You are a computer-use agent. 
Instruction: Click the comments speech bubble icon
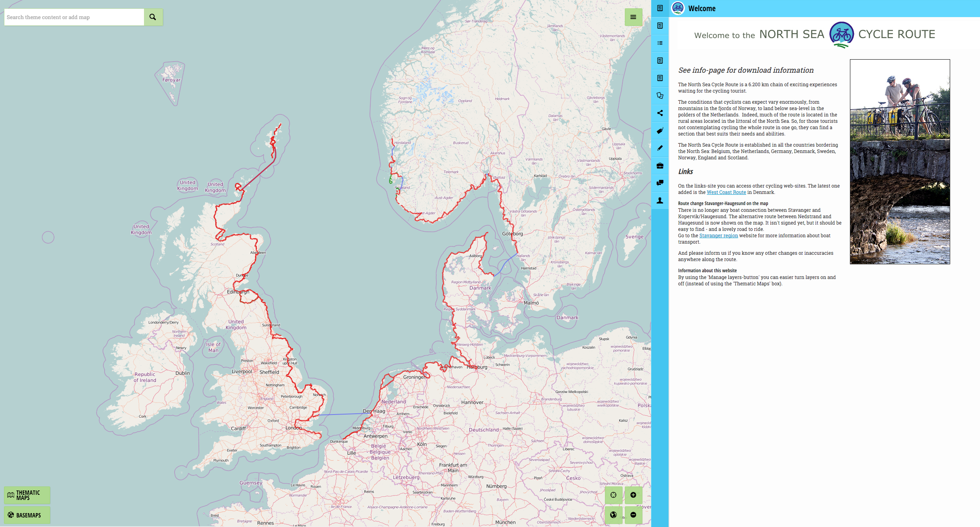(x=660, y=183)
